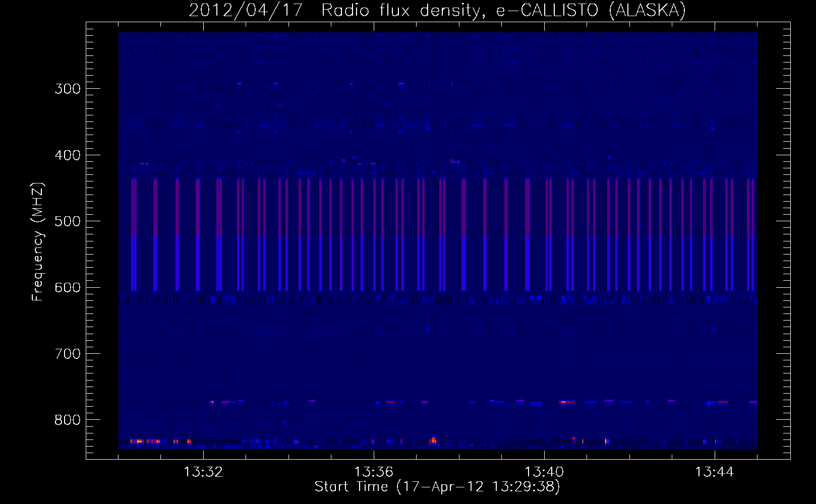The width and height of the screenshot is (816, 504).
Task: Click the 600 frequency tick label
Action: (68, 288)
